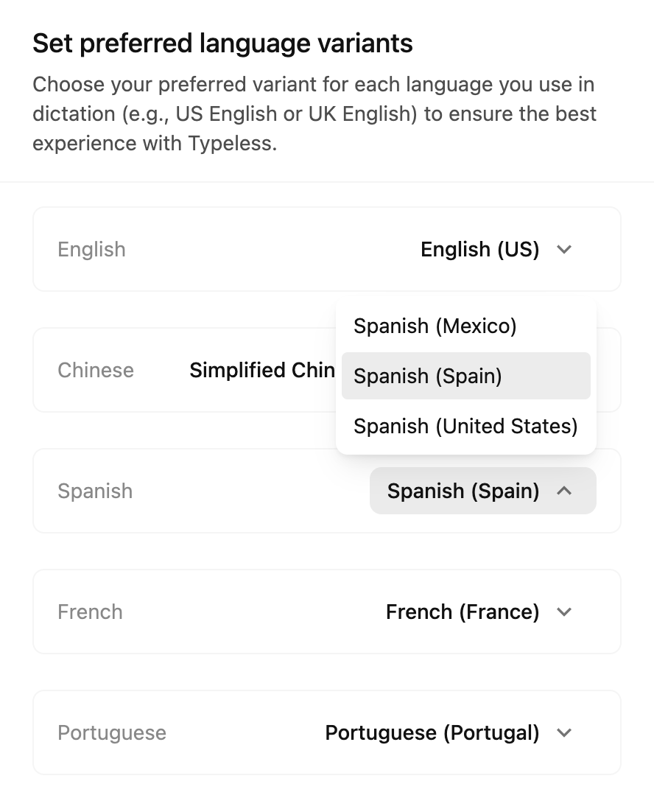The height and width of the screenshot is (812, 654).
Task: Click the Spanish row label
Action: click(x=95, y=491)
